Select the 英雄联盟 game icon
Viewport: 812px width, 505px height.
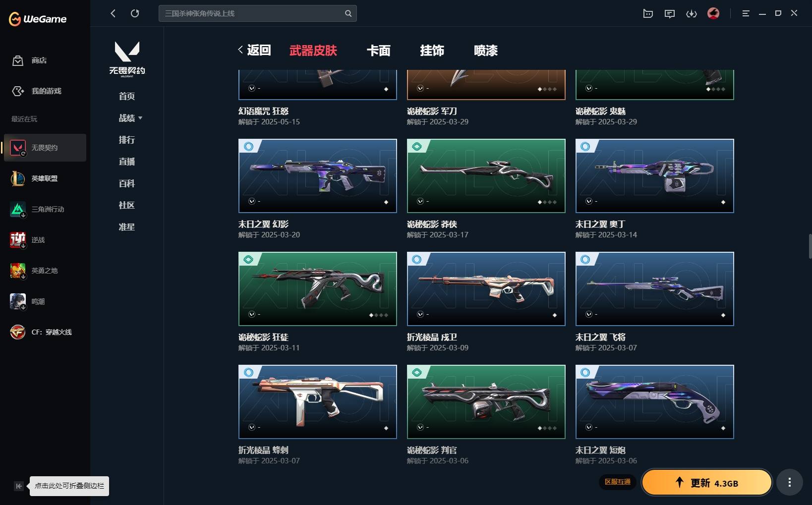coord(18,178)
